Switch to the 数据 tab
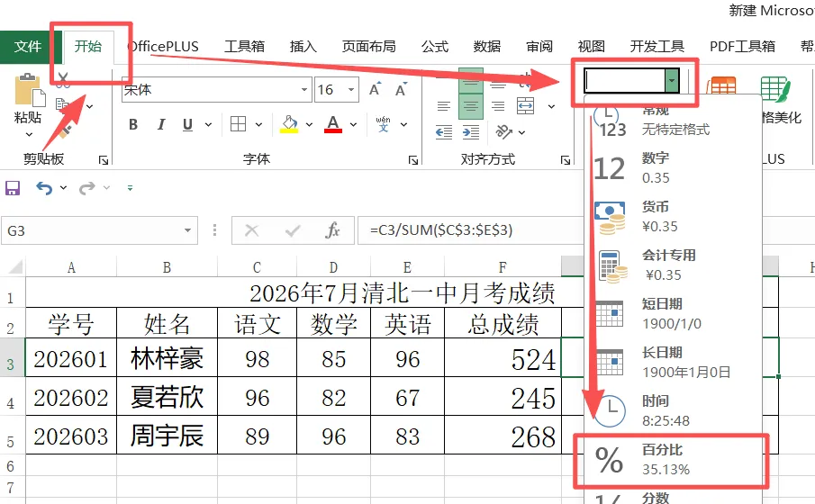 pos(487,47)
